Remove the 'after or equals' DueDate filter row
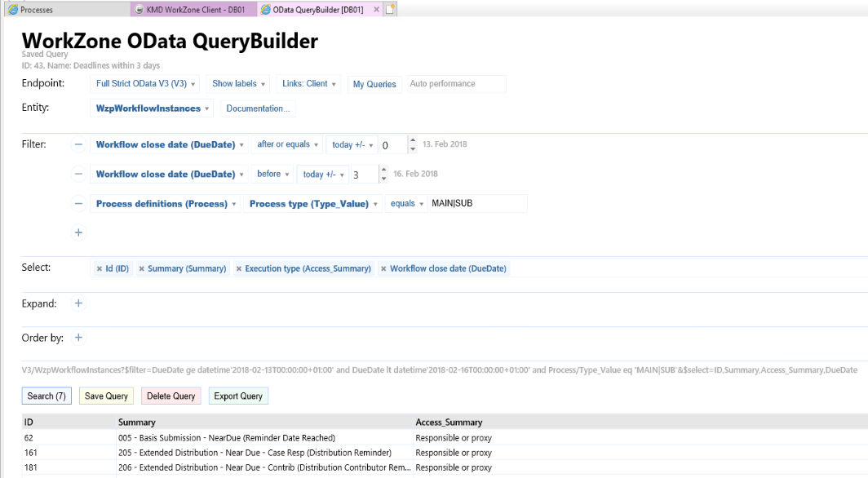 pyautogui.click(x=78, y=144)
